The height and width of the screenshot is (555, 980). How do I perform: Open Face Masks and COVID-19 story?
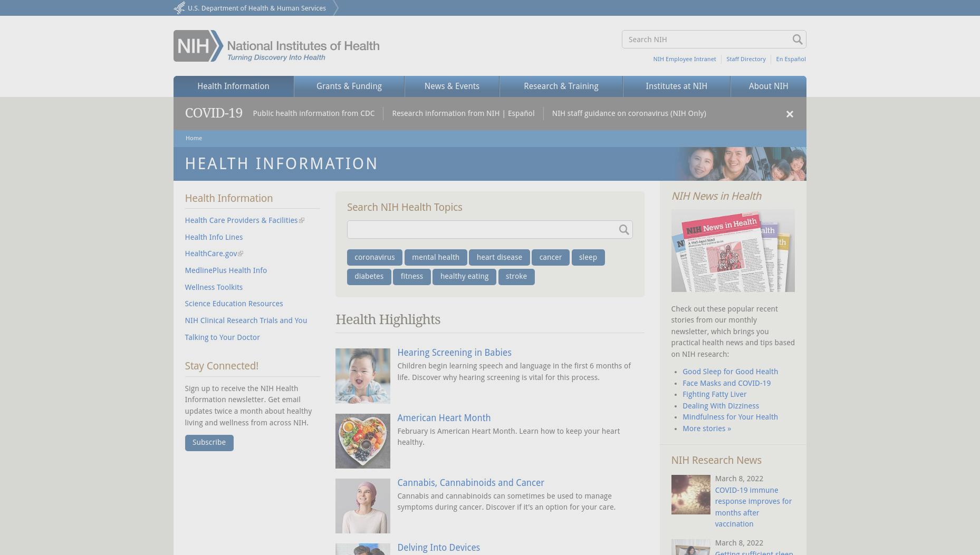coord(726,383)
